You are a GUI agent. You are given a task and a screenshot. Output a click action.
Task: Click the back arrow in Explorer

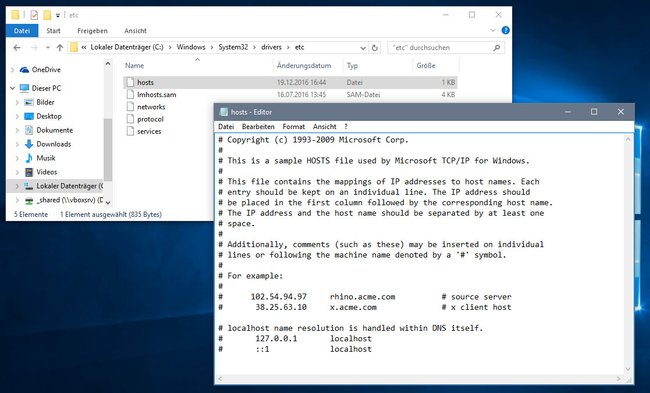17,48
